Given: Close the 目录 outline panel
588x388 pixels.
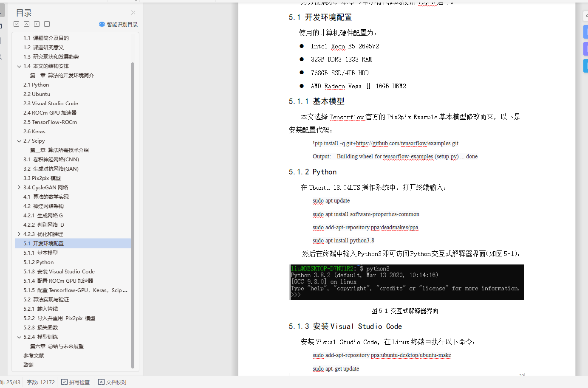Looking at the screenshot, I should [x=133, y=13].
